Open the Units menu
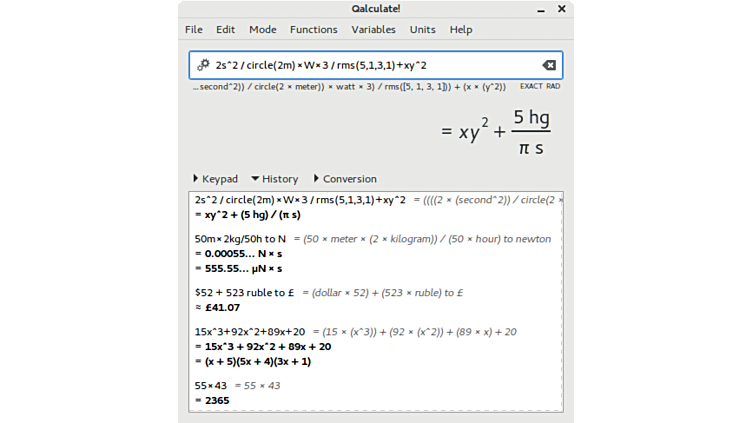Image resolution: width=752 pixels, height=423 pixels. (422, 30)
